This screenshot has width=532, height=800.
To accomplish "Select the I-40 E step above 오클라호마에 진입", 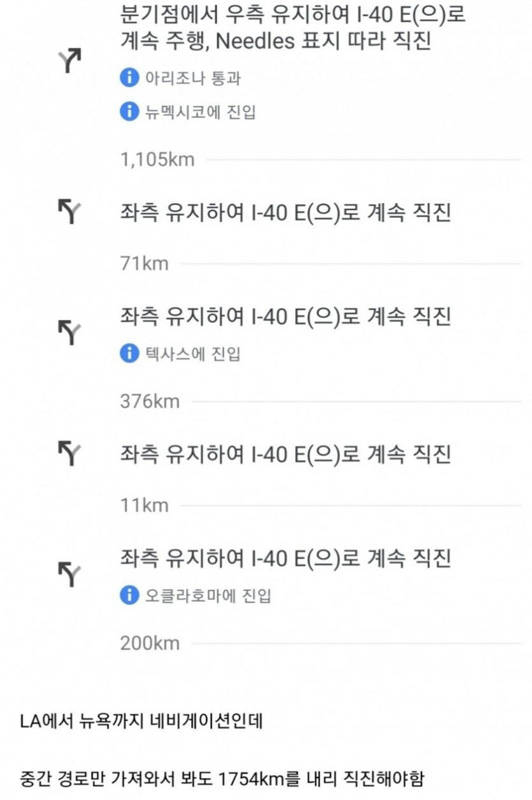I will point(285,559).
